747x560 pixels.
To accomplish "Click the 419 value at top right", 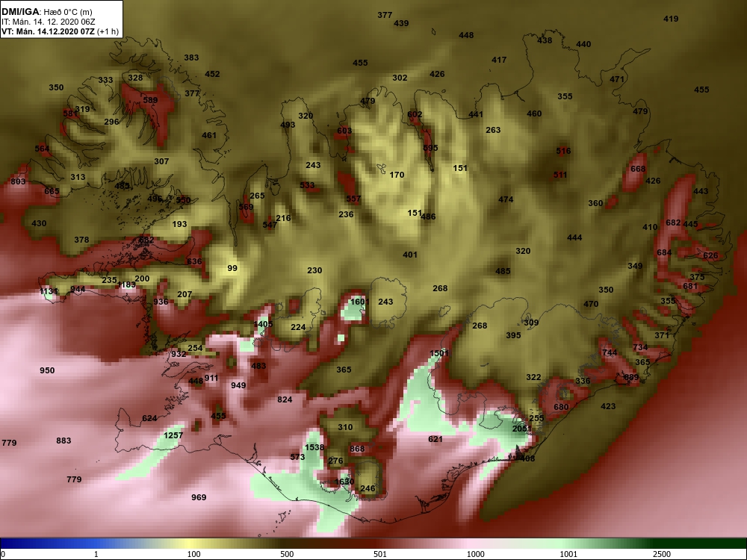I will coord(671,19).
